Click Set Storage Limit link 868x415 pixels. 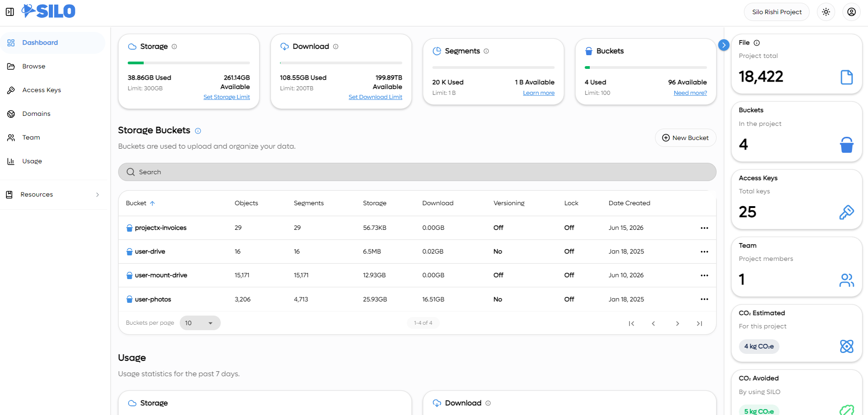coord(227,97)
